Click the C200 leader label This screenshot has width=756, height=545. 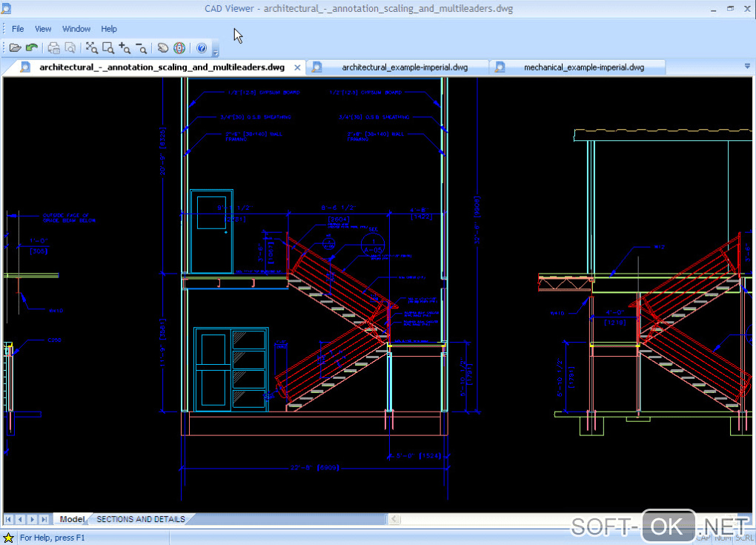point(55,340)
